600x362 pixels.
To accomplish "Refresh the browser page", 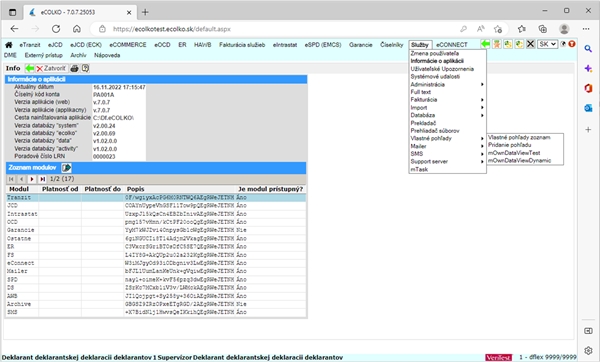I will (x=56, y=29).
